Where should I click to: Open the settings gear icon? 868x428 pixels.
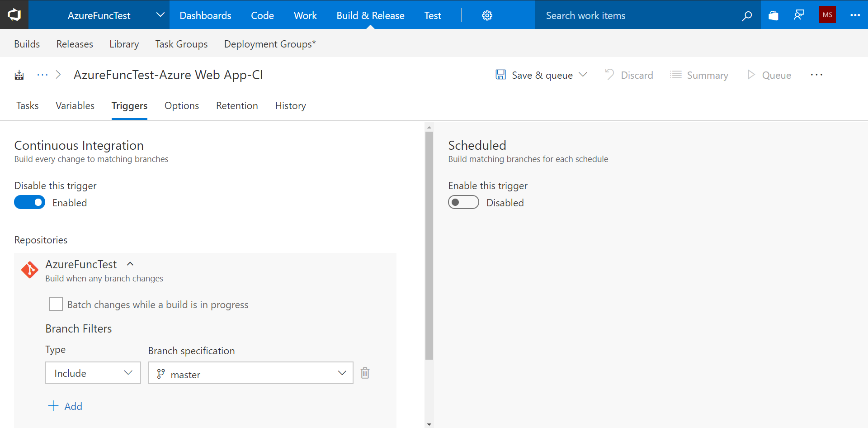click(x=487, y=15)
